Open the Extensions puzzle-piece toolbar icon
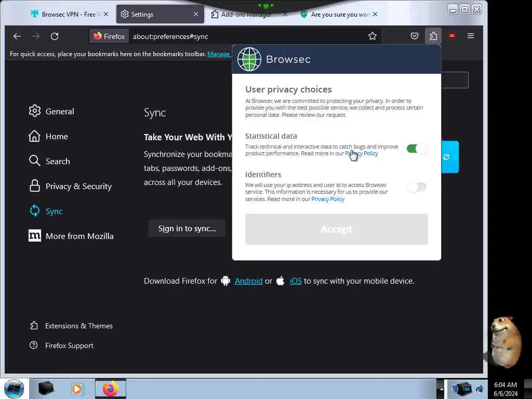 [x=433, y=36]
